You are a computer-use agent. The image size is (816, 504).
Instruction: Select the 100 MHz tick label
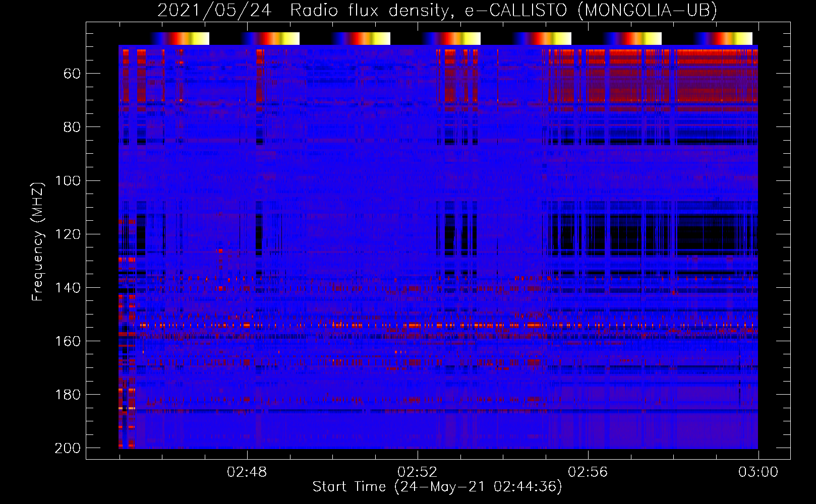coord(68,180)
